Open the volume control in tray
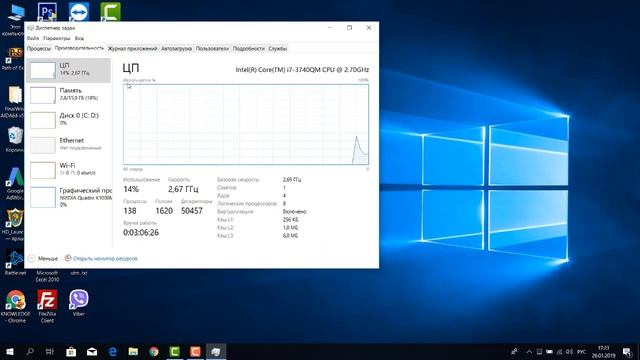Viewport: 640px width, 360px height. tap(569, 351)
